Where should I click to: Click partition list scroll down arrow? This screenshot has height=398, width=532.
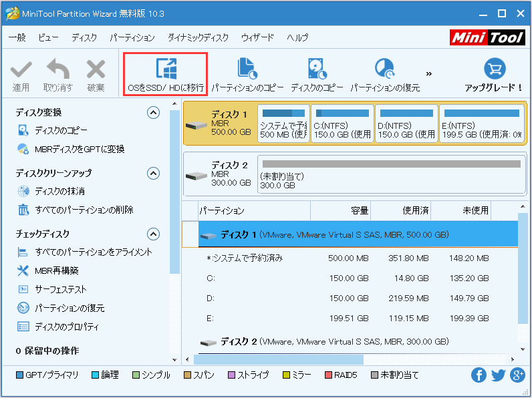(x=523, y=349)
